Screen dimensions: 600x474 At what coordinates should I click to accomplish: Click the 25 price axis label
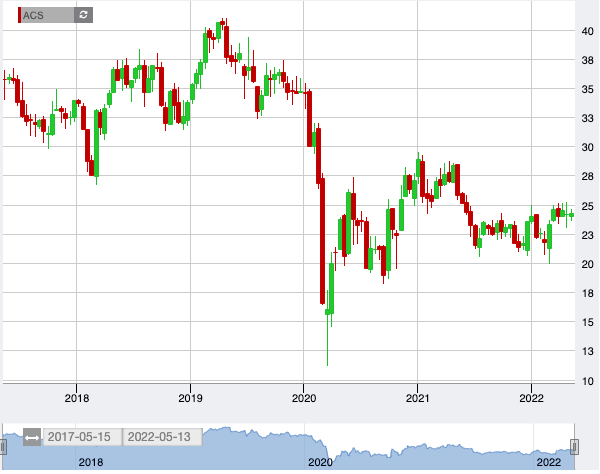pyautogui.click(x=587, y=207)
